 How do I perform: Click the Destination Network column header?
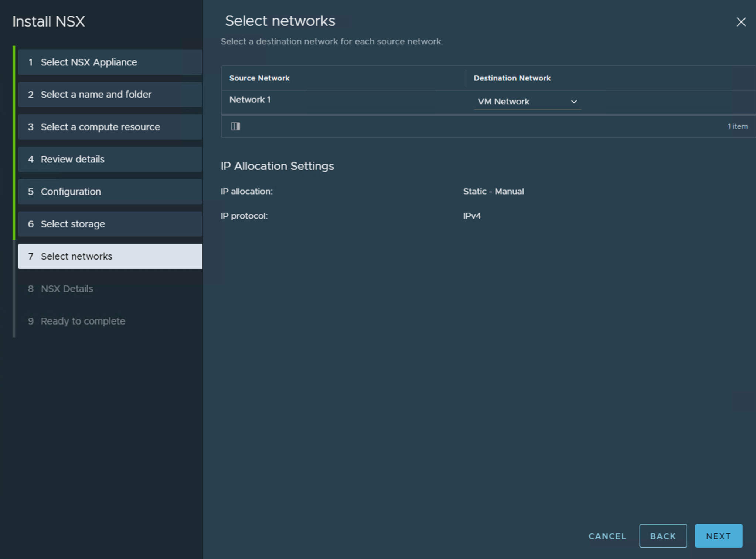[x=512, y=78]
